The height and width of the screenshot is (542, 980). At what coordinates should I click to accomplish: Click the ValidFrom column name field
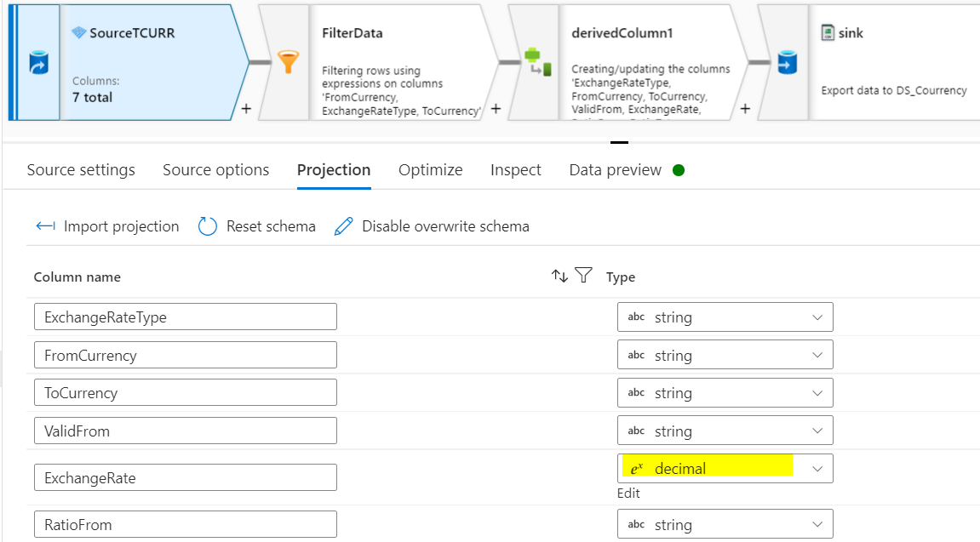pos(185,431)
